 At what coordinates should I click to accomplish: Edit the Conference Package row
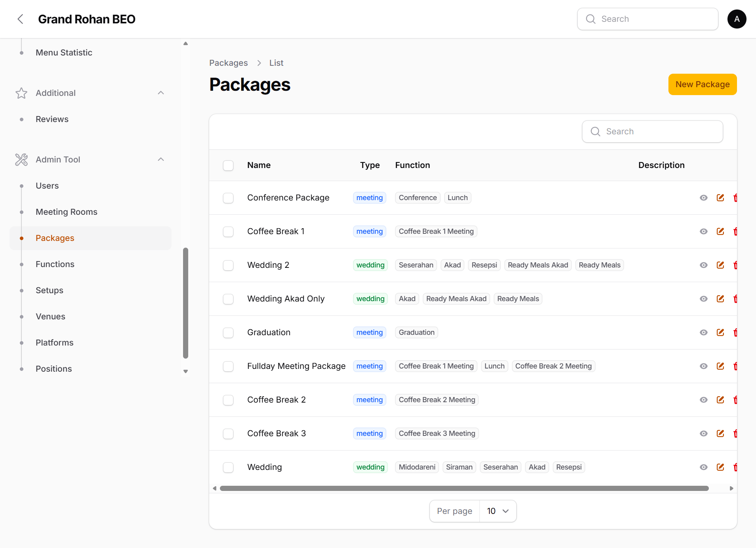pos(720,198)
